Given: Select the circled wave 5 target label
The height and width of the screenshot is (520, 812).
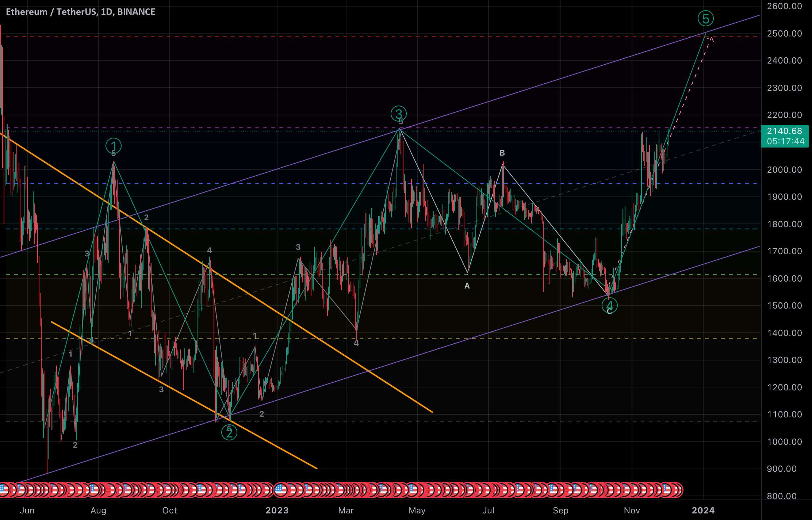Looking at the screenshot, I should pyautogui.click(x=705, y=18).
